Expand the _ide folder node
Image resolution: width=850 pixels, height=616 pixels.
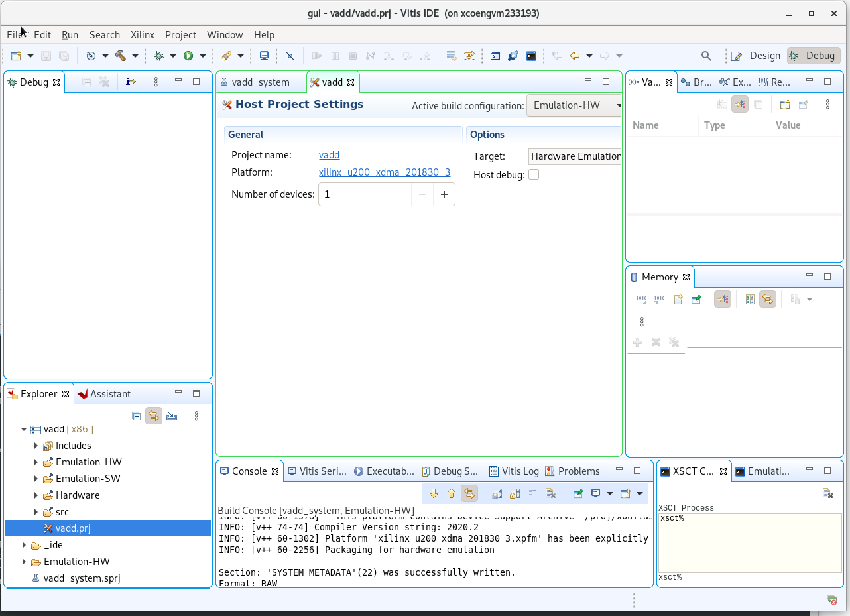click(x=24, y=545)
